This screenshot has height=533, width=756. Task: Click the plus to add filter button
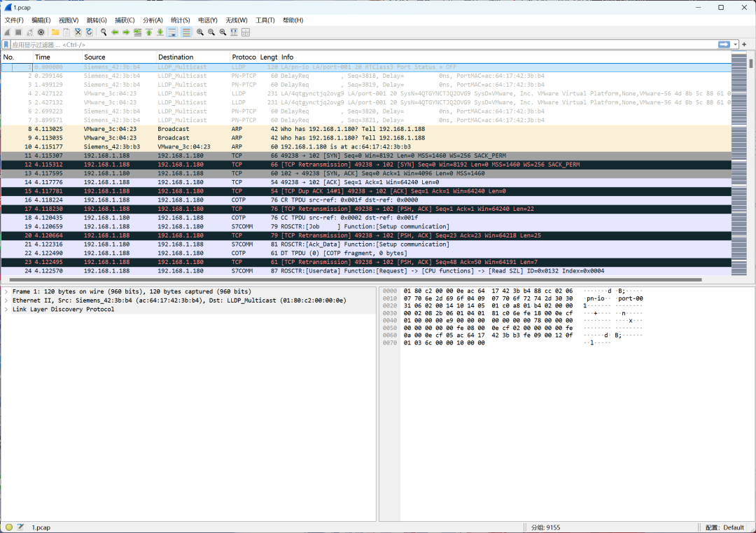click(744, 44)
